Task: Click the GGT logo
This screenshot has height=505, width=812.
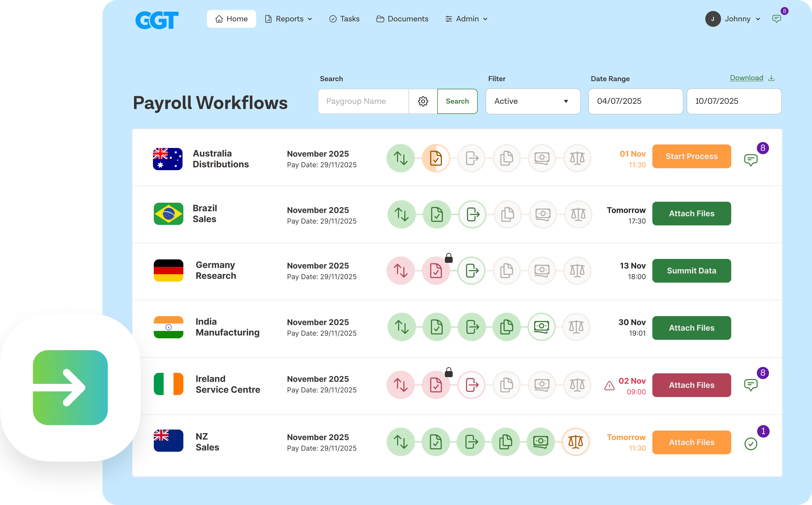Action: 157,20
